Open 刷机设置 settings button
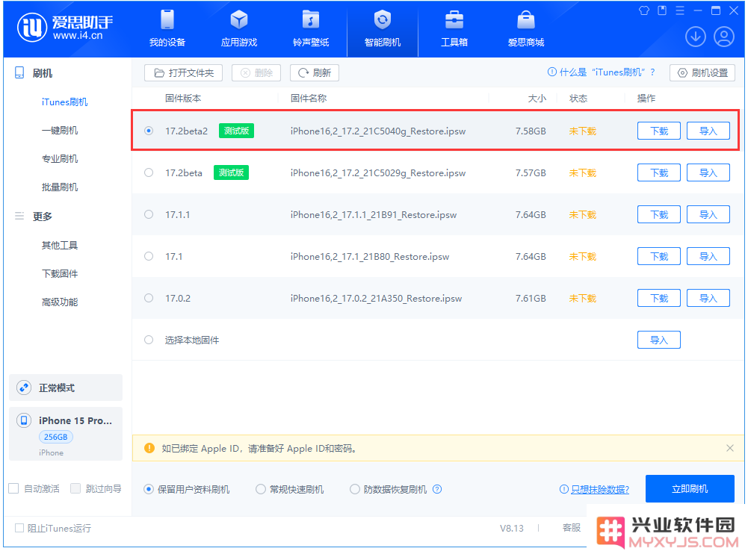Screen dimensions: 748x560 tap(702, 73)
